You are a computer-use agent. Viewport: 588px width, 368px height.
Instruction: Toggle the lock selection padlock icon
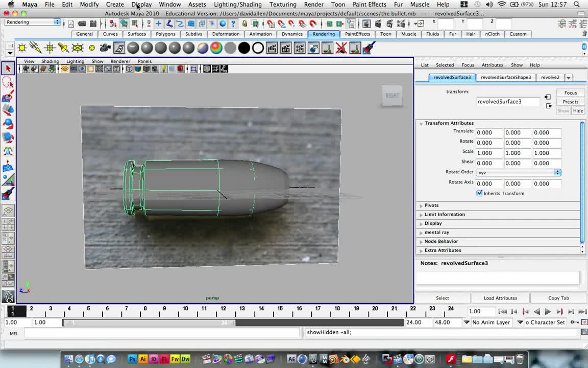pos(244,24)
